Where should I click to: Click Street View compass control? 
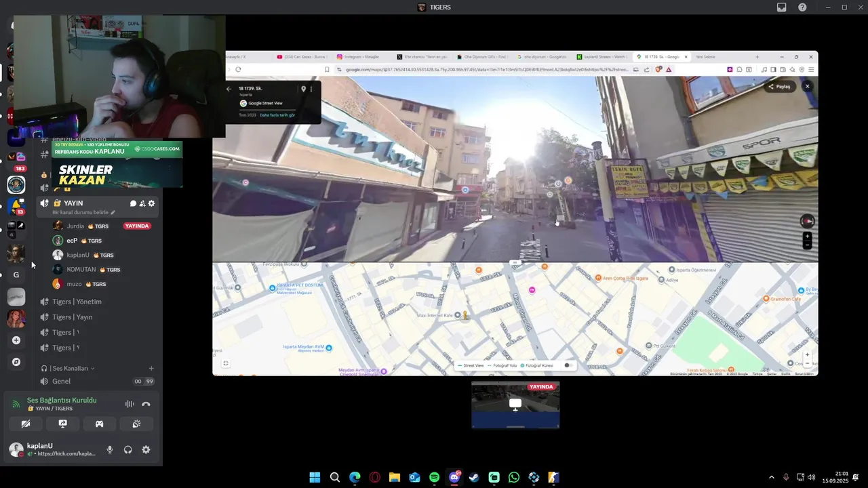807,221
